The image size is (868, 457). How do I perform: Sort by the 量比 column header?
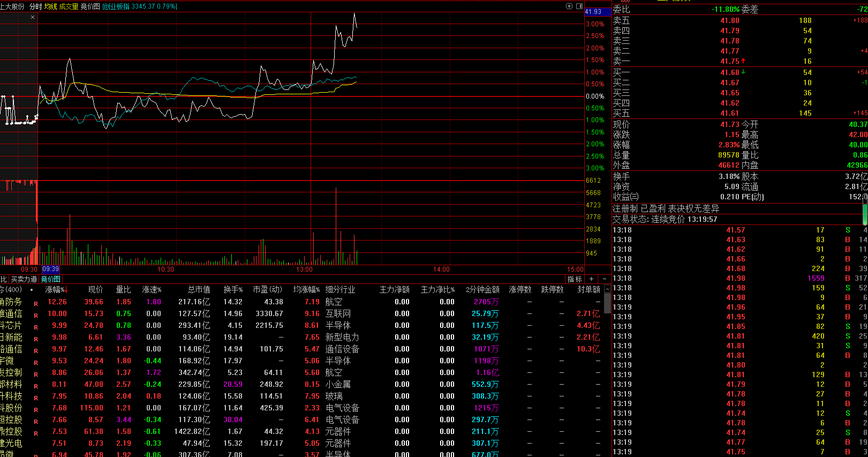(123, 289)
